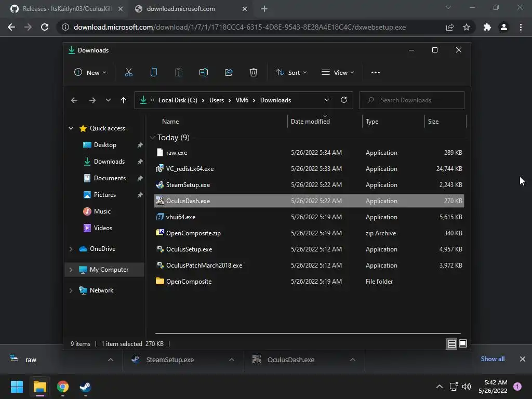Open the View dropdown

(x=338, y=72)
